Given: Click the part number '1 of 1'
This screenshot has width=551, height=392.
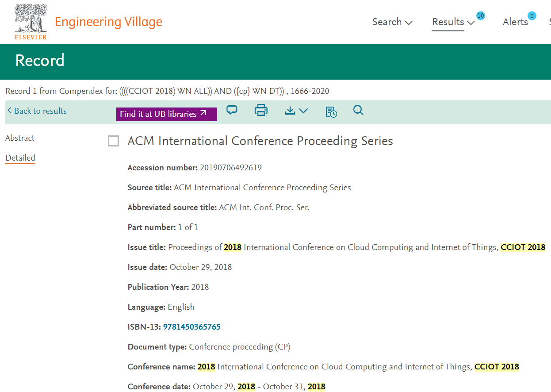Looking at the screenshot, I should pyautogui.click(x=188, y=227).
